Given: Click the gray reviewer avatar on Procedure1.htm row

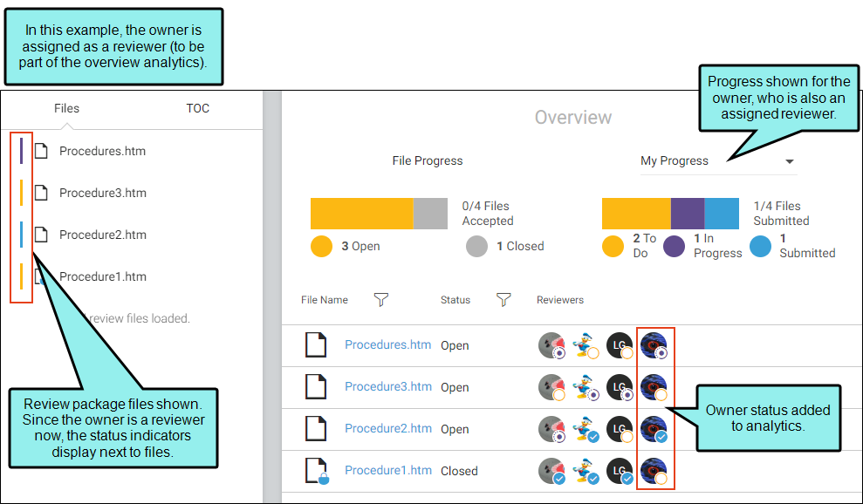Looking at the screenshot, I should tap(551, 471).
